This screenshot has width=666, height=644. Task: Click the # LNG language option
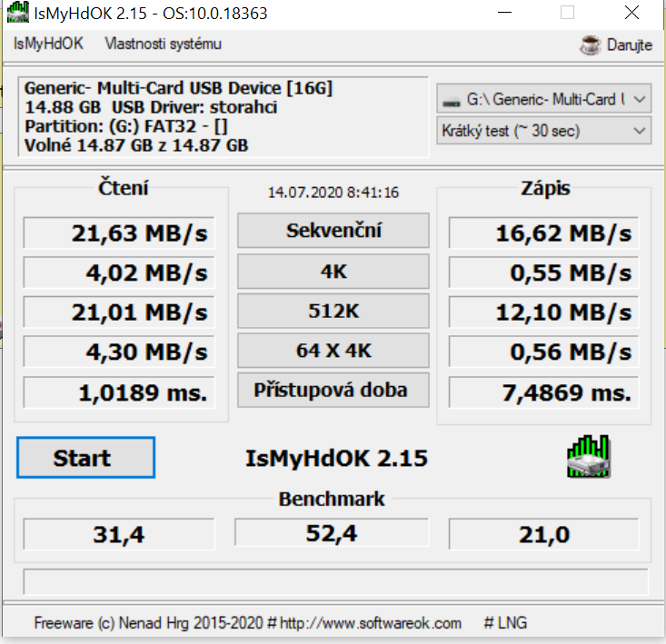click(505, 623)
